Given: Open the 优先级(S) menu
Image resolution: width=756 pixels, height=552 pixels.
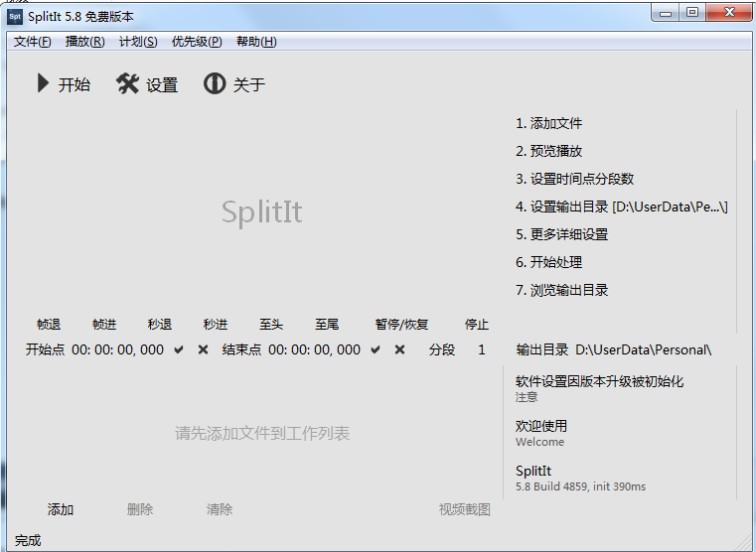Looking at the screenshot, I should pos(197,42).
